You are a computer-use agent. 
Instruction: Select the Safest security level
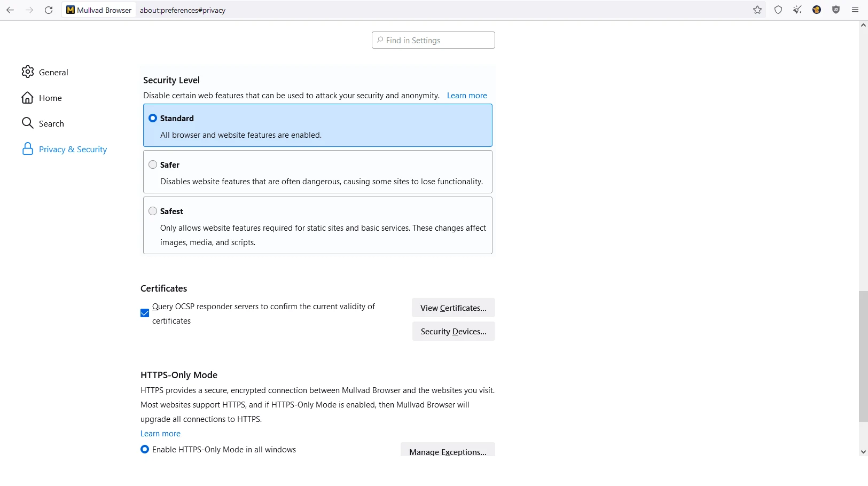pos(153,211)
